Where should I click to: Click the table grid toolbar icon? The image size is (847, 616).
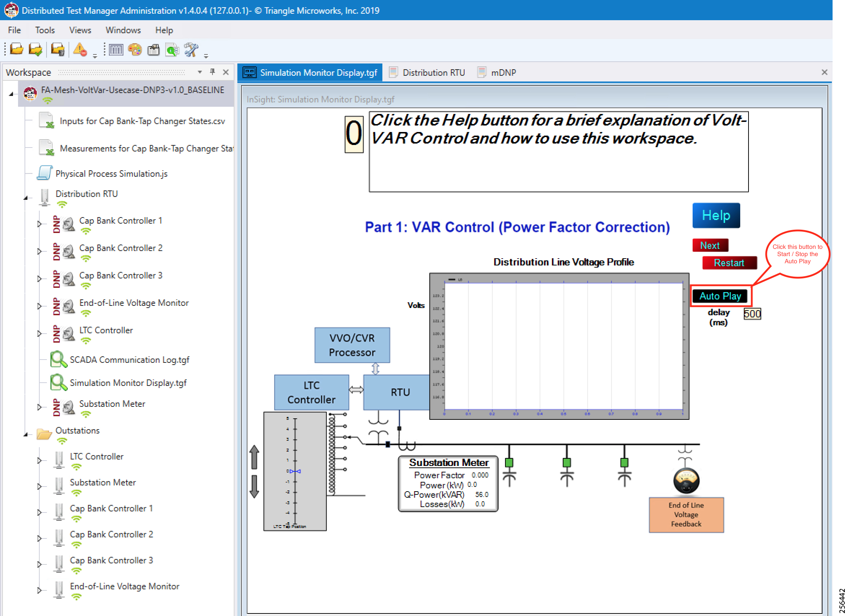coord(116,49)
